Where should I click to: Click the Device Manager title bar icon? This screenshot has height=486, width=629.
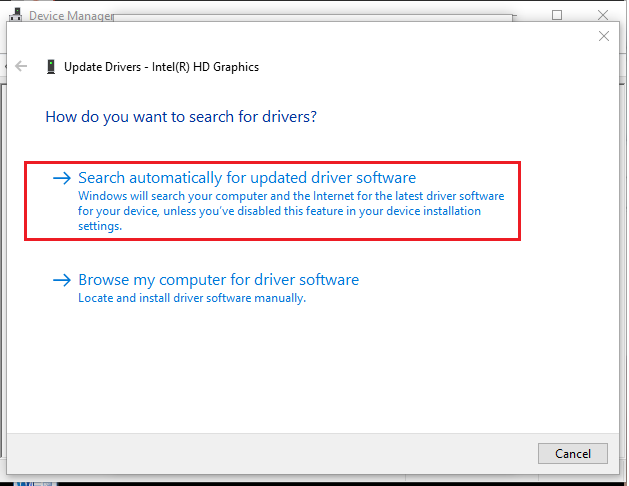point(15,15)
